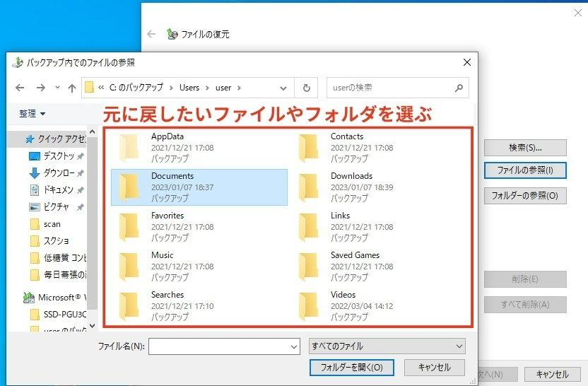Click user in the address breadcrumb
588x386 pixels.
tap(223, 88)
